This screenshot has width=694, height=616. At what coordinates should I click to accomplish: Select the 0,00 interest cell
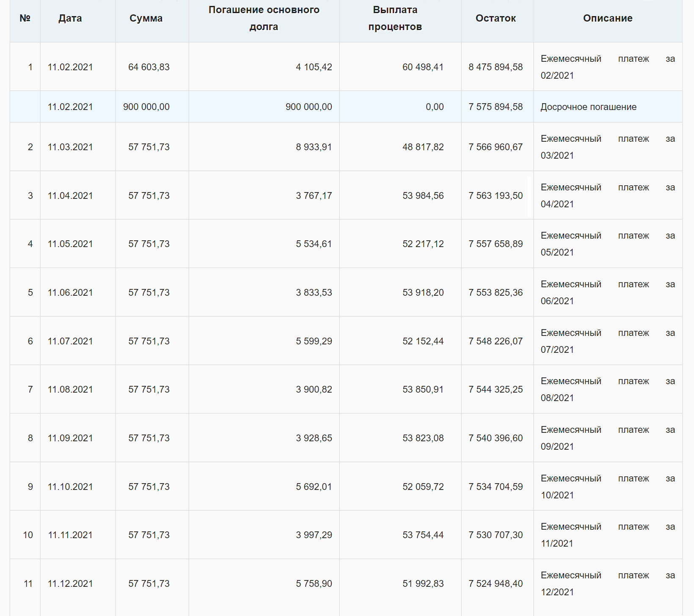pyautogui.click(x=435, y=107)
